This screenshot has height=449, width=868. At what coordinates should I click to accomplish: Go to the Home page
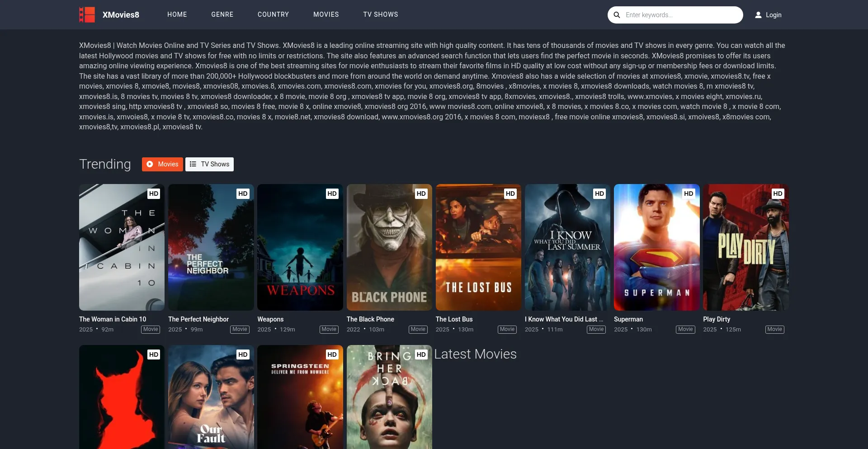(177, 14)
